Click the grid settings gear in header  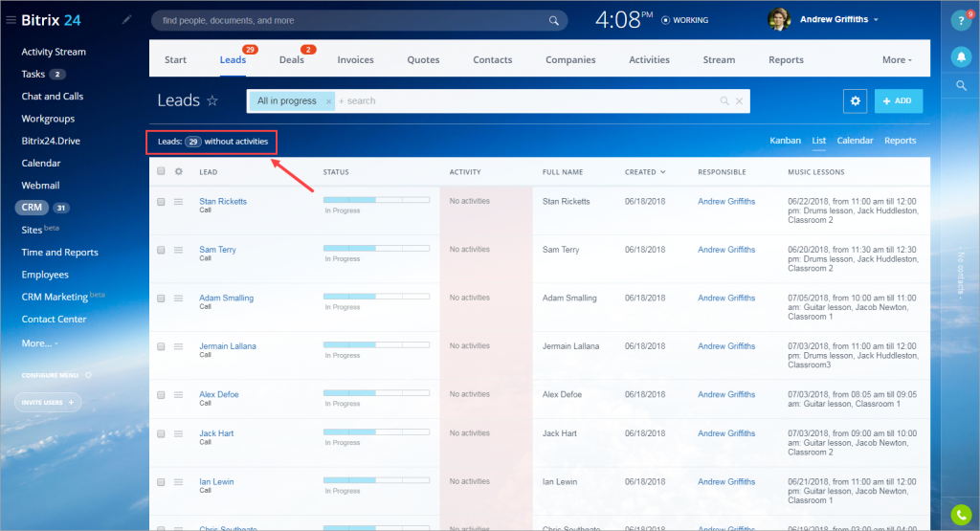coord(179,171)
